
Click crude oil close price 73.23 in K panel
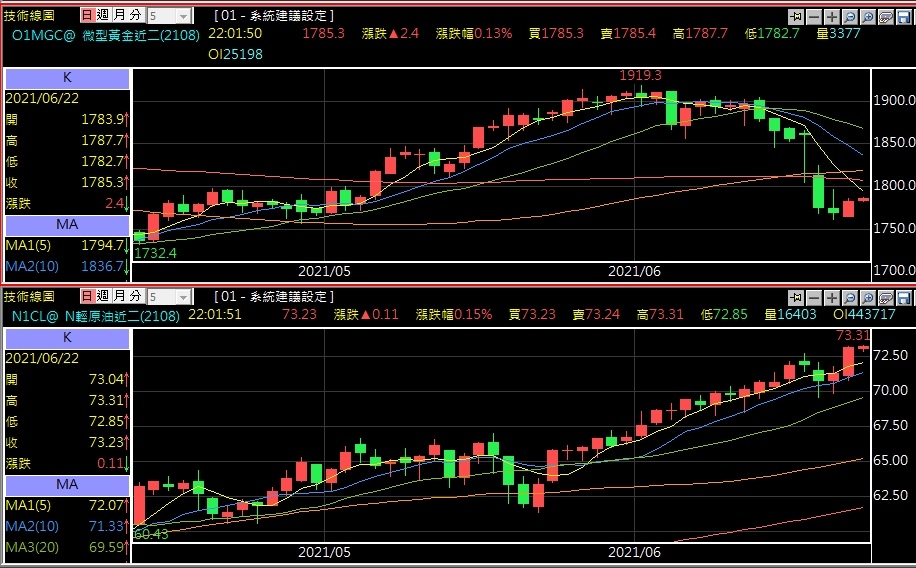(106, 443)
